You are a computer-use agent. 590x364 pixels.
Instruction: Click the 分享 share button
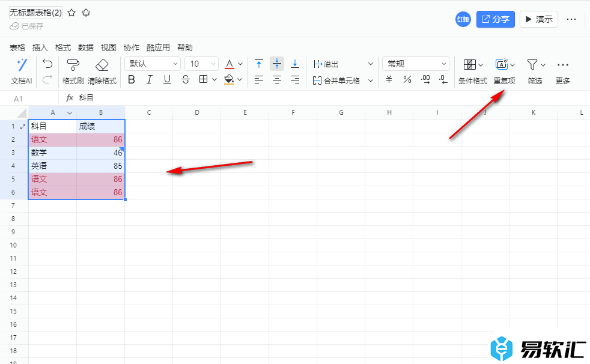pyautogui.click(x=495, y=19)
